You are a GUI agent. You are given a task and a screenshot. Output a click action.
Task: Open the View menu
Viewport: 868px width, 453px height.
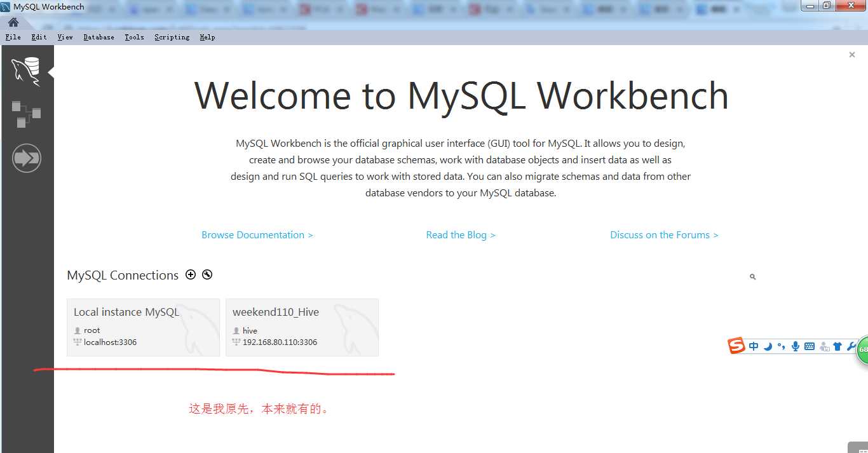pyautogui.click(x=65, y=37)
